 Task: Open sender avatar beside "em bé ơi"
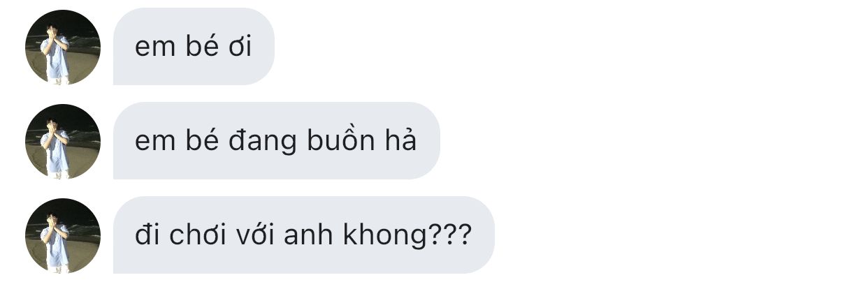(x=63, y=47)
